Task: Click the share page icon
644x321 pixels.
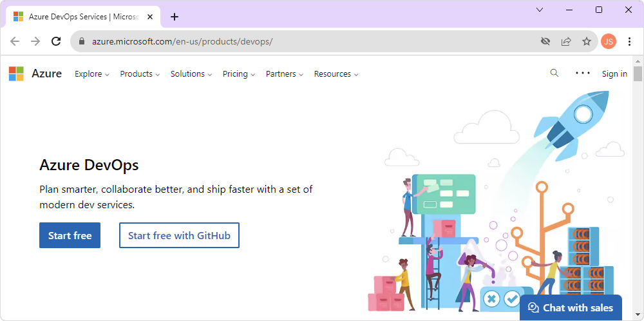Action: [566, 41]
